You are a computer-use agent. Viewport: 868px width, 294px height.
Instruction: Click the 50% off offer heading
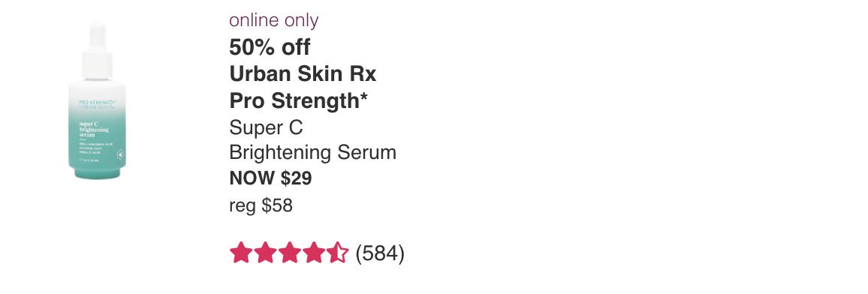[270, 47]
